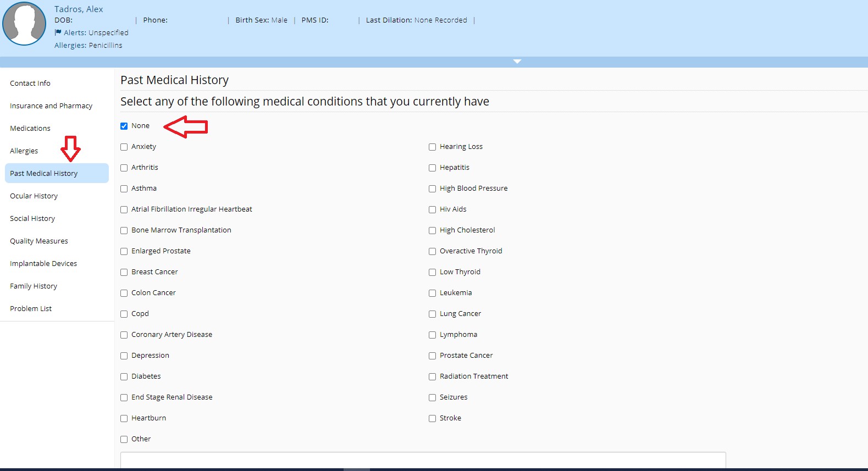Check the Arthritis checkbox

pos(124,168)
